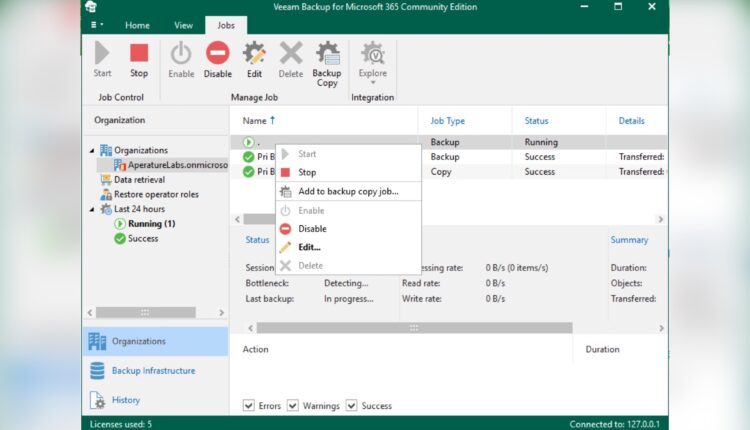
Task: Click the tree scrollbar right arrow
Action: 221,312
